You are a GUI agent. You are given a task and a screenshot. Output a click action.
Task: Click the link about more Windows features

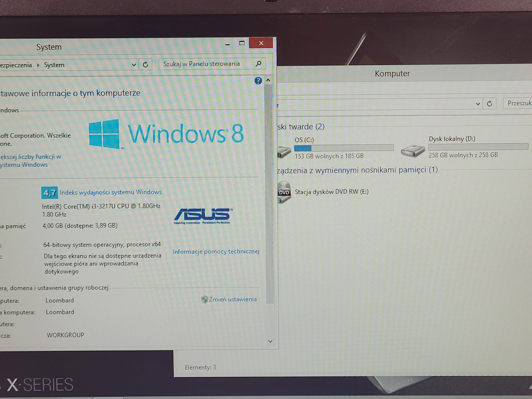(x=30, y=161)
